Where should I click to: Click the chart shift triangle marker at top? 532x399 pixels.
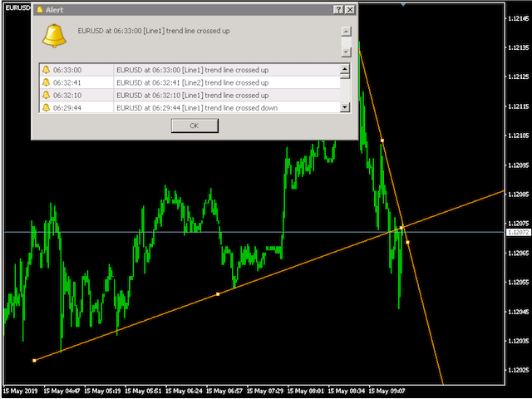(402, 4)
